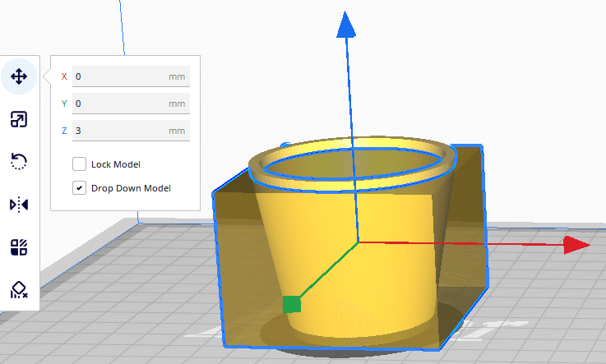Grab the green Y-axis square handle
606x364 pixels.
tap(292, 304)
